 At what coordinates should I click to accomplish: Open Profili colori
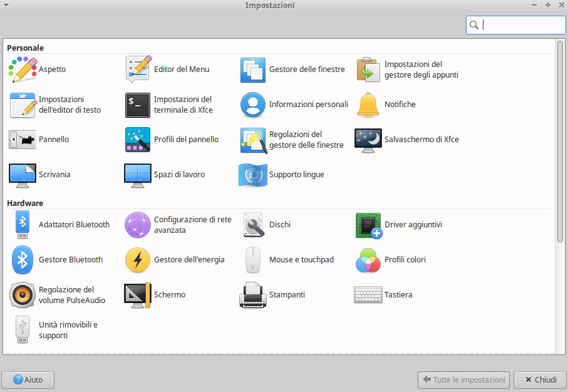(391, 260)
